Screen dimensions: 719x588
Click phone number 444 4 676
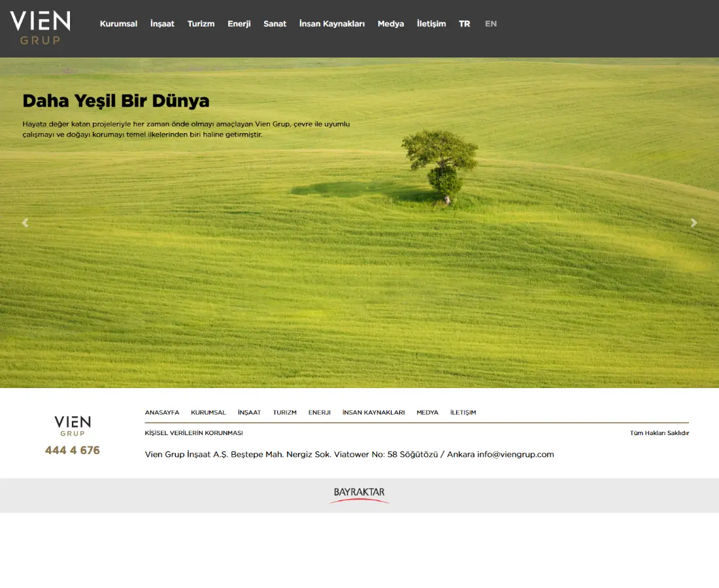tap(73, 451)
